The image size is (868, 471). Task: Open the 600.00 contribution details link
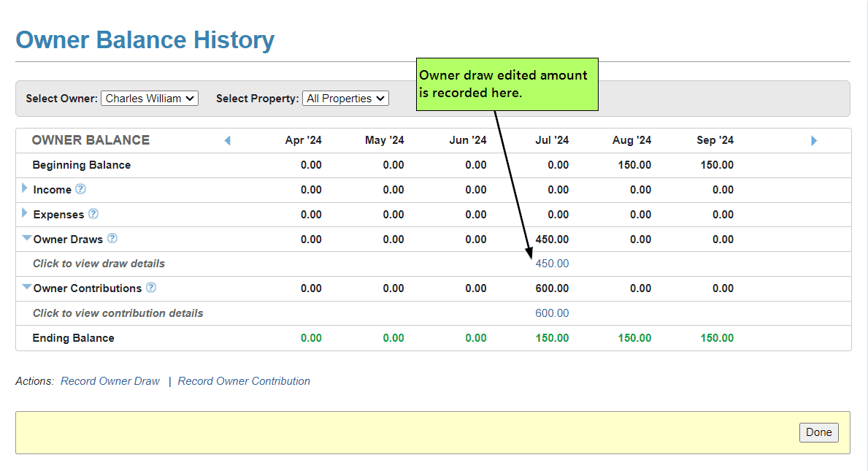[x=552, y=313]
